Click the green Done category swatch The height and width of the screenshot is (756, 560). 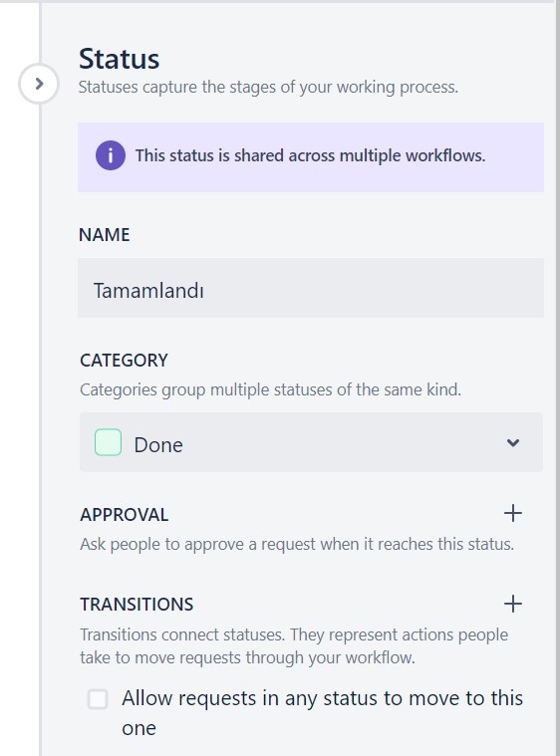click(x=108, y=442)
